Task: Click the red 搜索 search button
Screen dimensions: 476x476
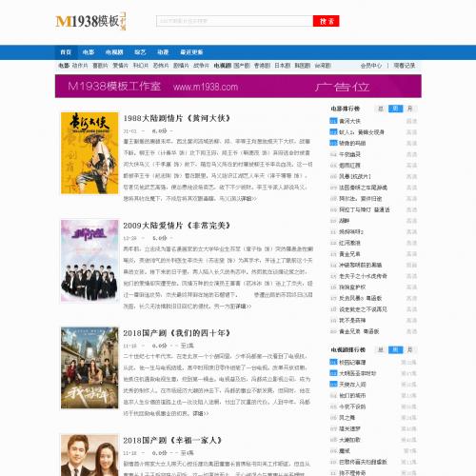Action: click(x=326, y=21)
